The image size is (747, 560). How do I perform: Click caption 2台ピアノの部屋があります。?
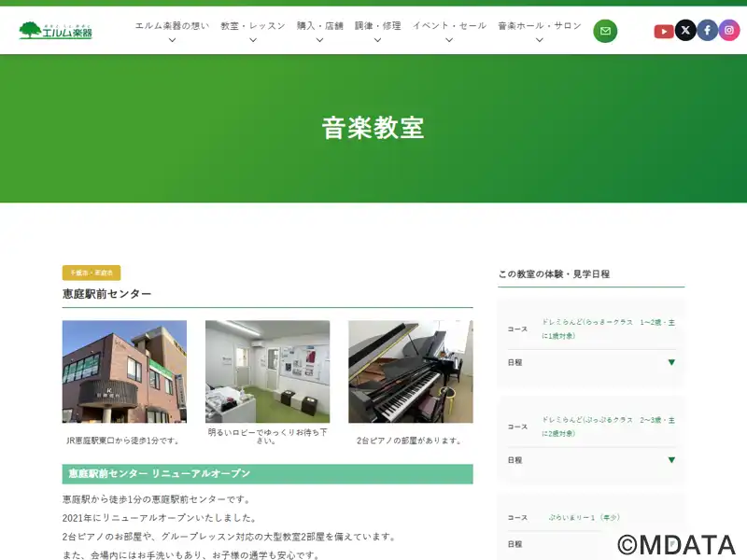point(410,441)
